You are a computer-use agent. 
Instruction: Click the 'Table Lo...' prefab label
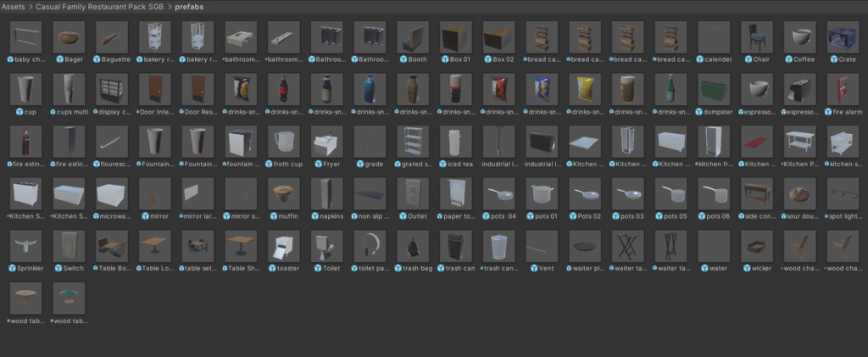[159, 269]
